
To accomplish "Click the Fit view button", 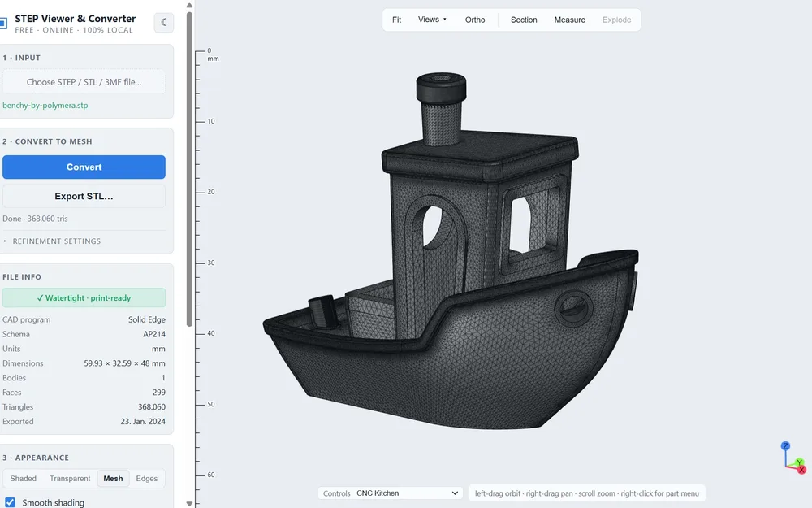I will pyautogui.click(x=397, y=20).
